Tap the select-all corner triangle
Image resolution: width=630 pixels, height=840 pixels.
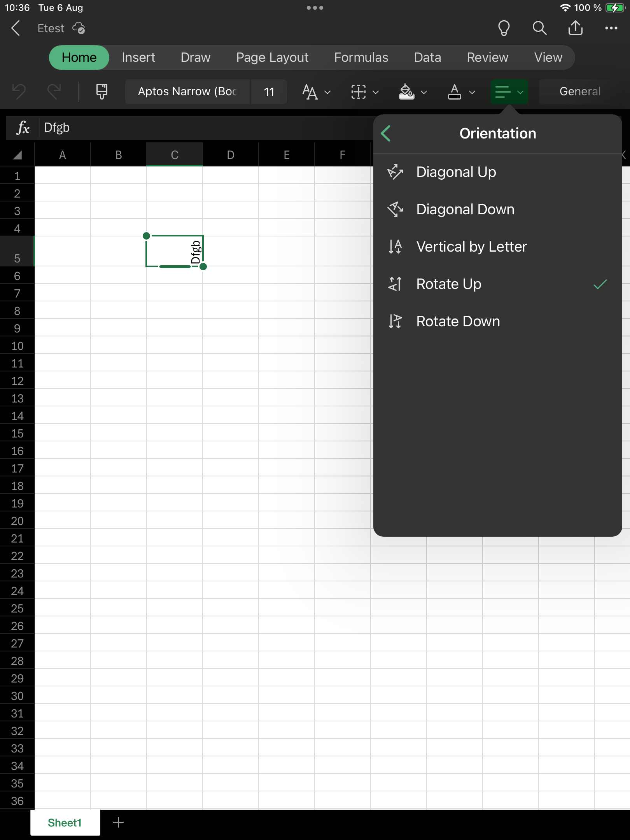[x=17, y=155]
